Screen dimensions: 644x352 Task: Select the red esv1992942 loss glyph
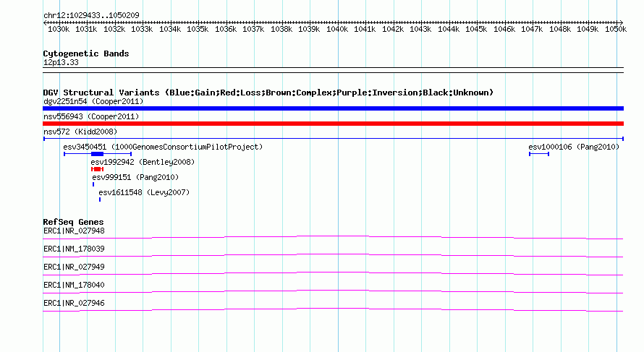click(98, 169)
